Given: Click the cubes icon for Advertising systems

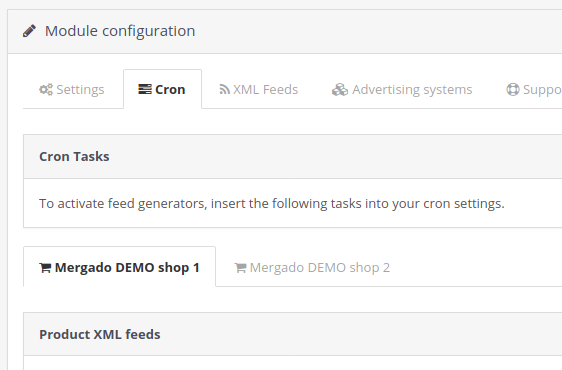Looking at the screenshot, I should click(x=340, y=89).
